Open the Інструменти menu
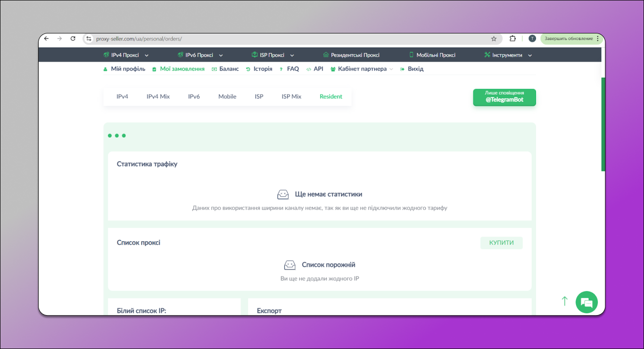 click(508, 55)
